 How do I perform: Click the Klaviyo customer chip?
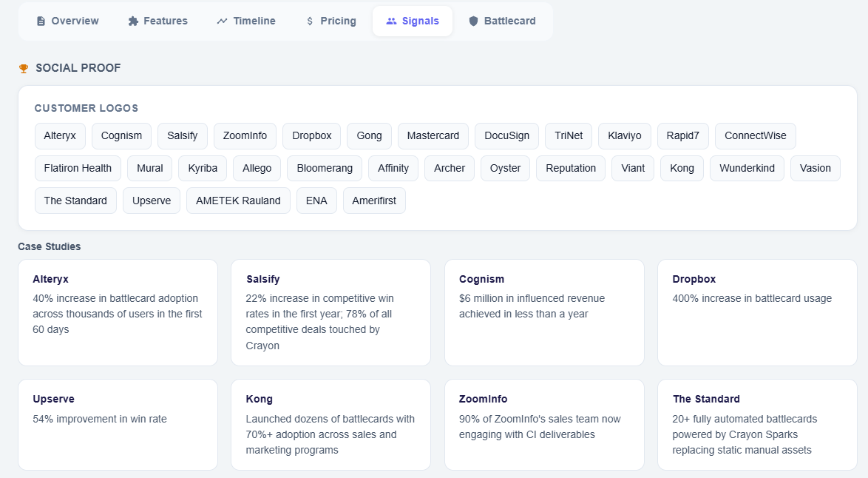point(624,135)
